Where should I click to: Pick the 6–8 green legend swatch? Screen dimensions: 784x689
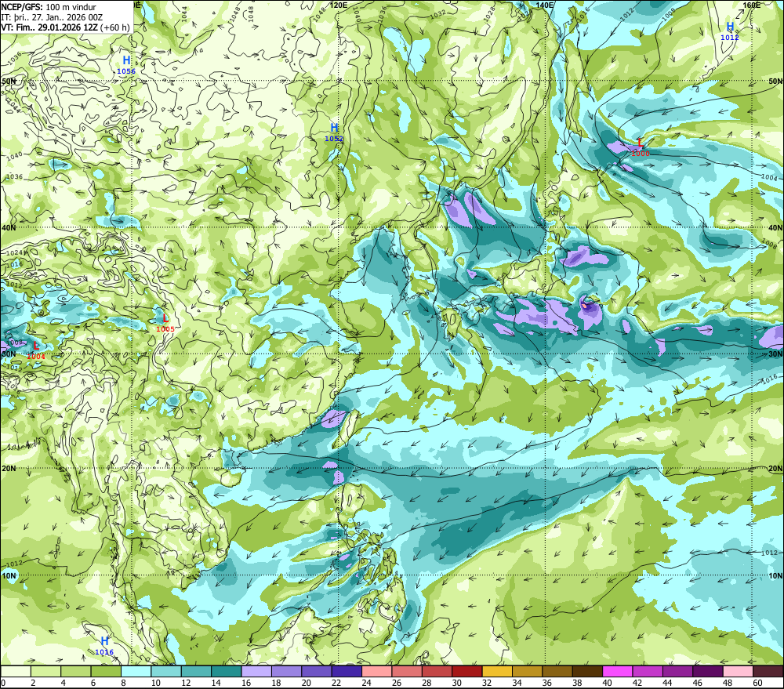click(106, 671)
